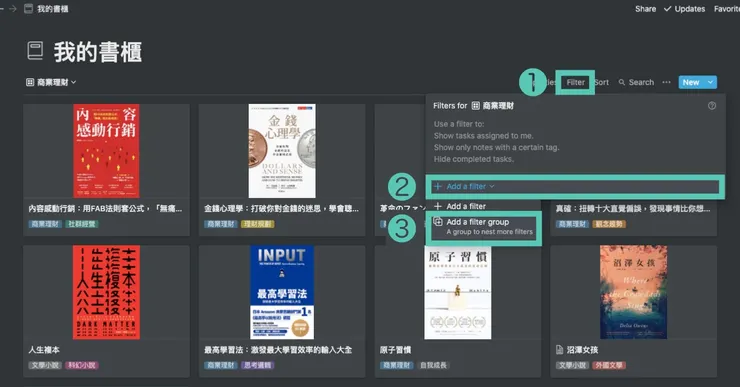Viewport: 740px width, 387px height.
Task: Click the 外國文學 tag
Action: click(609, 365)
